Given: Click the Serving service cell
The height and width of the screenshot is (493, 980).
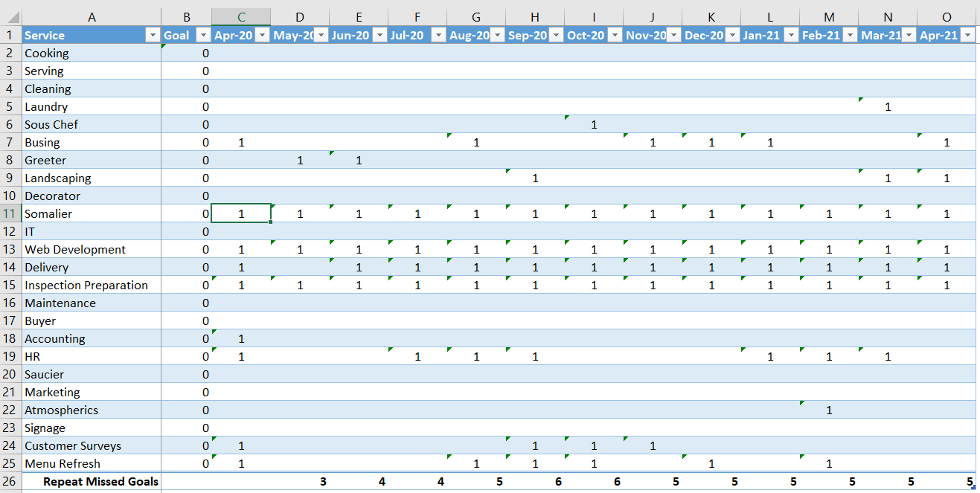Looking at the screenshot, I should (x=92, y=71).
